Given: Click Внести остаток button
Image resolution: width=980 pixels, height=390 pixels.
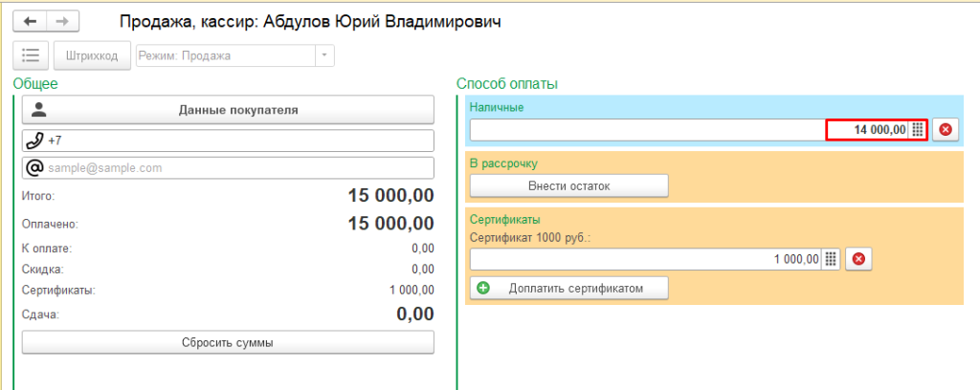Looking at the screenshot, I should [568, 186].
